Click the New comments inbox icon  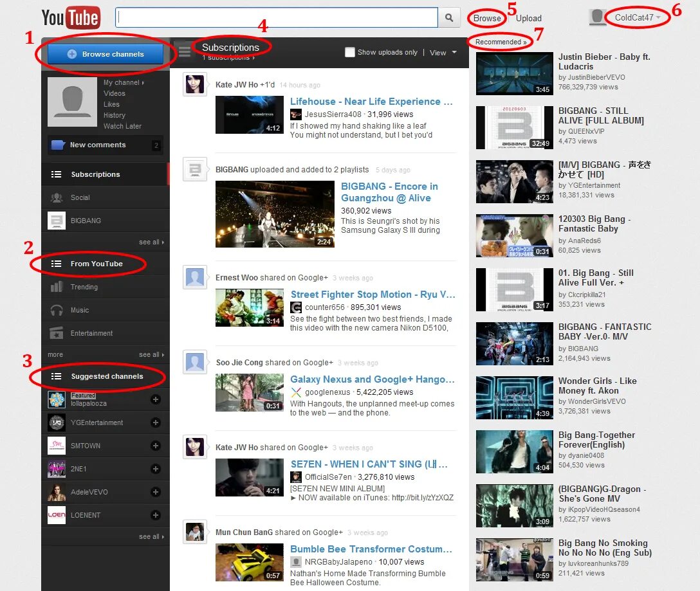tap(58, 145)
